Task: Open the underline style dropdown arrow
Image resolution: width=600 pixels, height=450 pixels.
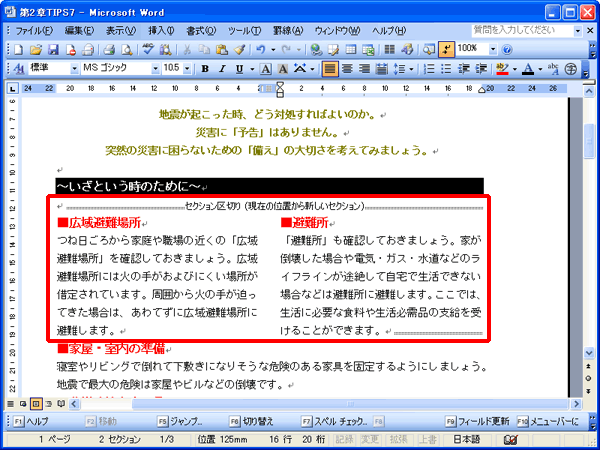Action: [x=252, y=69]
